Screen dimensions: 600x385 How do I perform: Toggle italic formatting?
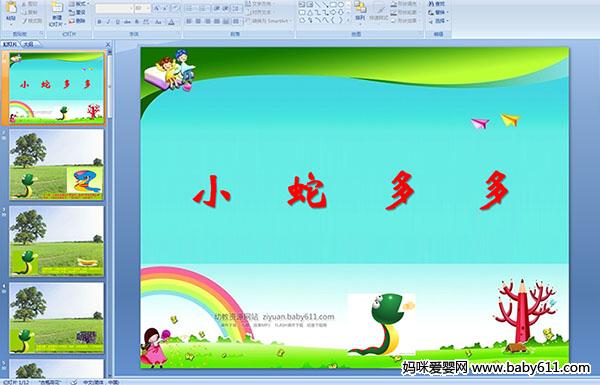point(108,22)
